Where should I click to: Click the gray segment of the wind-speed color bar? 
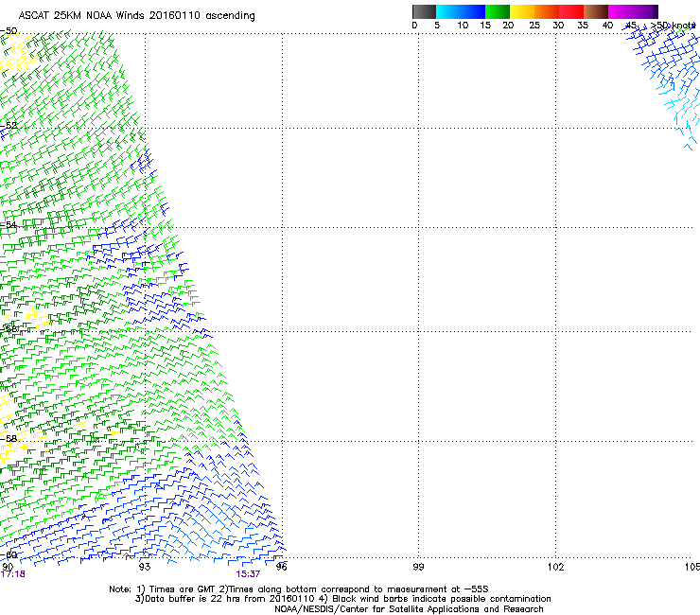[x=424, y=11]
